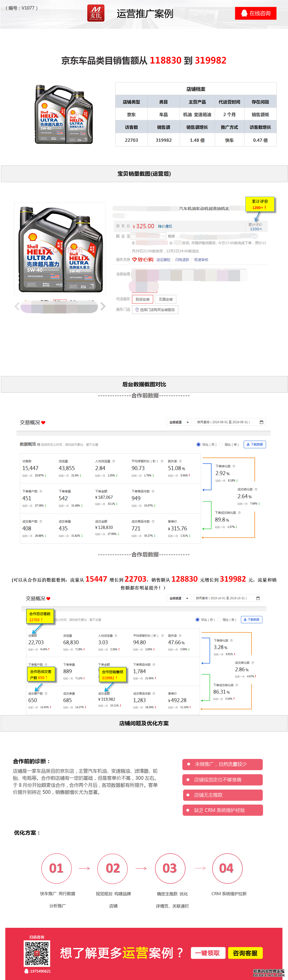Open the 送运费险 service link

coord(164,260)
